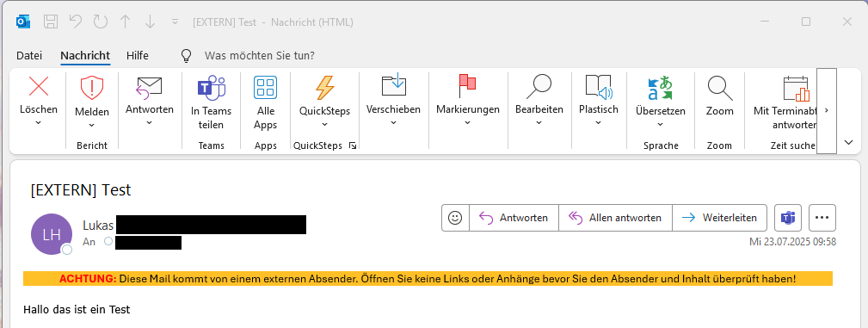
Task: Click the Outlook app icon in title bar
Action: pos(23,22)
